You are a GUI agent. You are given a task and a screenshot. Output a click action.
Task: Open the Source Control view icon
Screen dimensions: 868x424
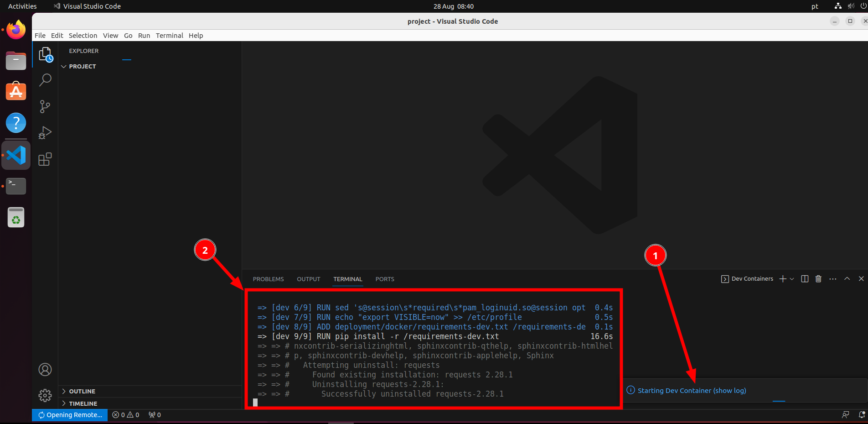45,106
